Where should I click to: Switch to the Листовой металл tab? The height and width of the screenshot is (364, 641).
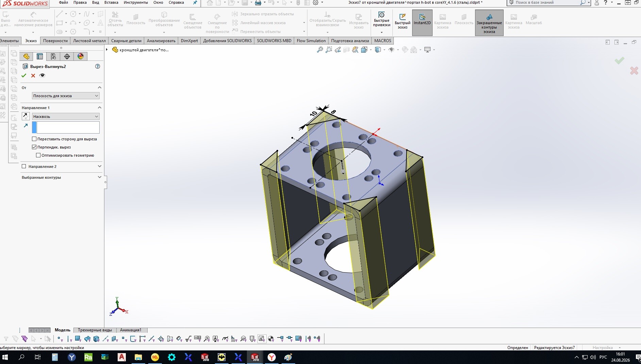(89, 41)
